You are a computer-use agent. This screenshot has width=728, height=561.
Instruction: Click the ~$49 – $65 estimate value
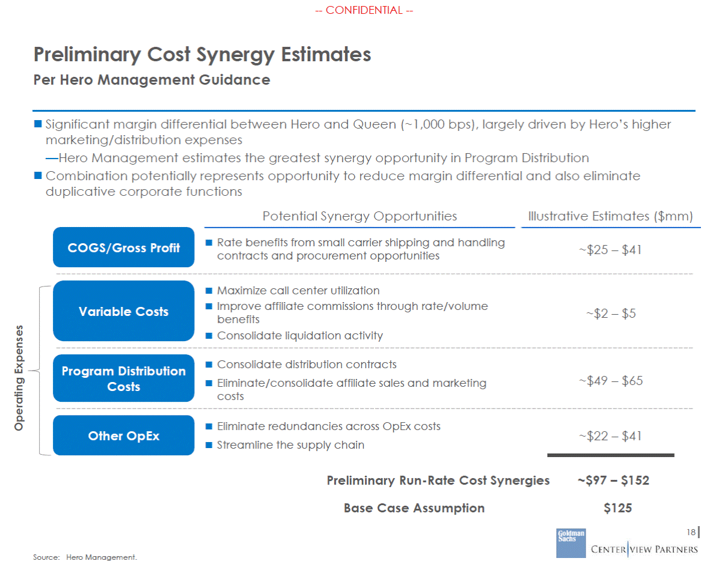(x=610, y=380)
